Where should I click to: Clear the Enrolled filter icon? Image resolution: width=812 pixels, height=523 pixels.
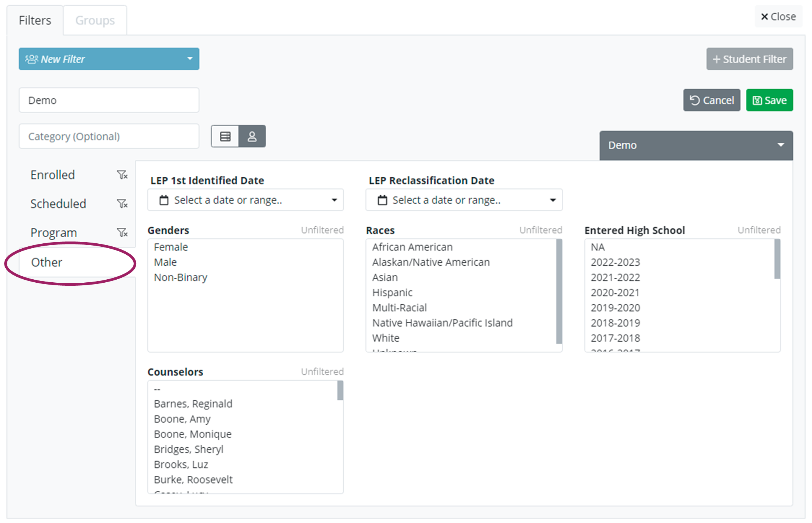click(122, 175)
